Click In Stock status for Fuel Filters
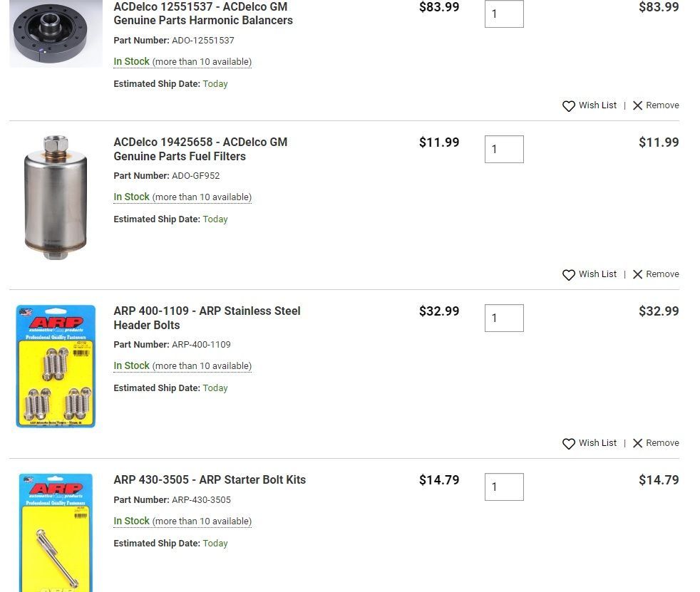Screen dimensions: 700x592 [x=132, y=197]
